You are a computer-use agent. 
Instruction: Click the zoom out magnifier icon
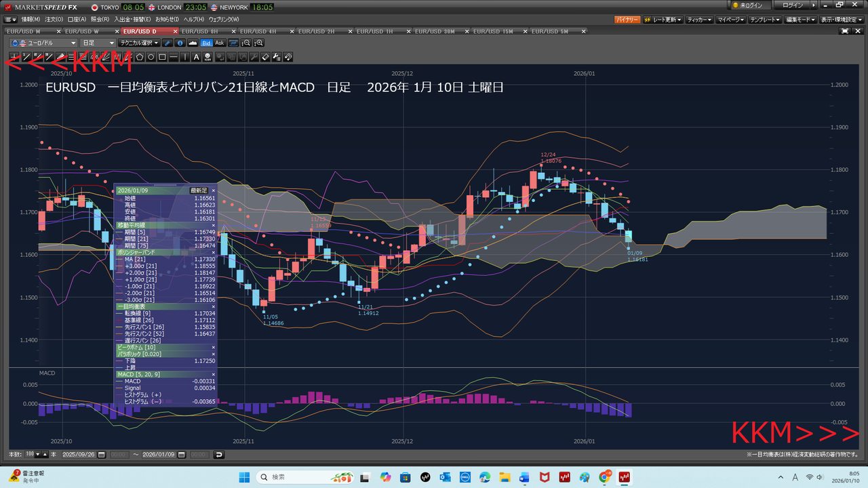click(246, 43)
